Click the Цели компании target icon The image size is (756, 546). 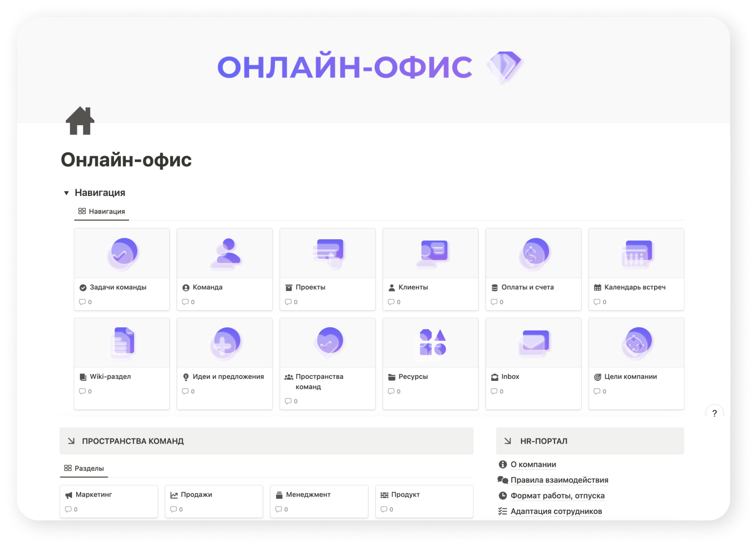[x=636, y=343]
